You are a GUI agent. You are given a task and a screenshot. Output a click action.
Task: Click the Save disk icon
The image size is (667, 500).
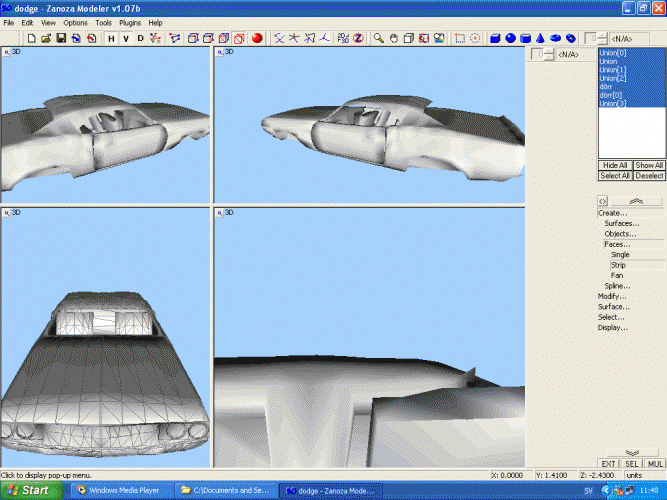(61, 38)
